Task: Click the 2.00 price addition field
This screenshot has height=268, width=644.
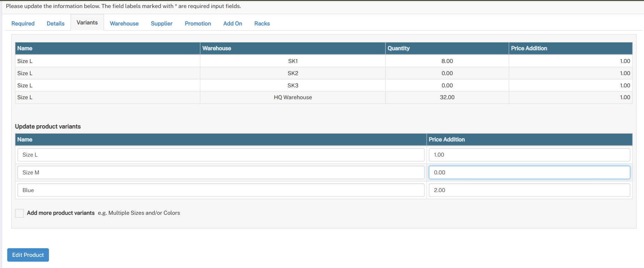Action: (x=529, y=190)
